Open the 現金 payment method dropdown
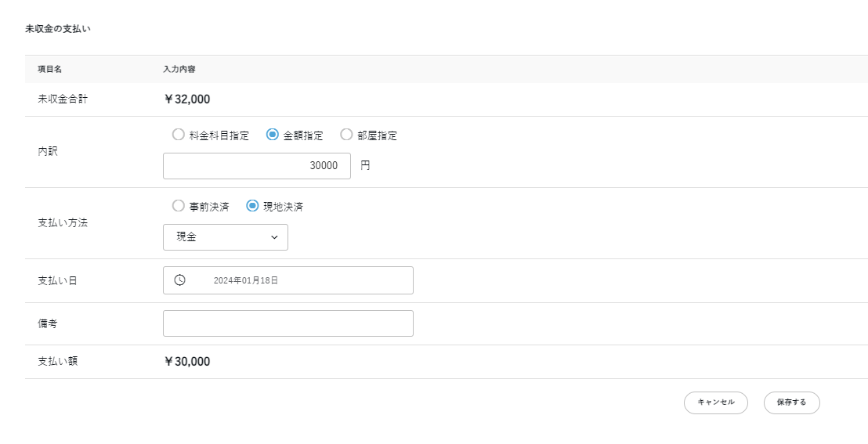The image size is (868, 444). coord(226,237)
